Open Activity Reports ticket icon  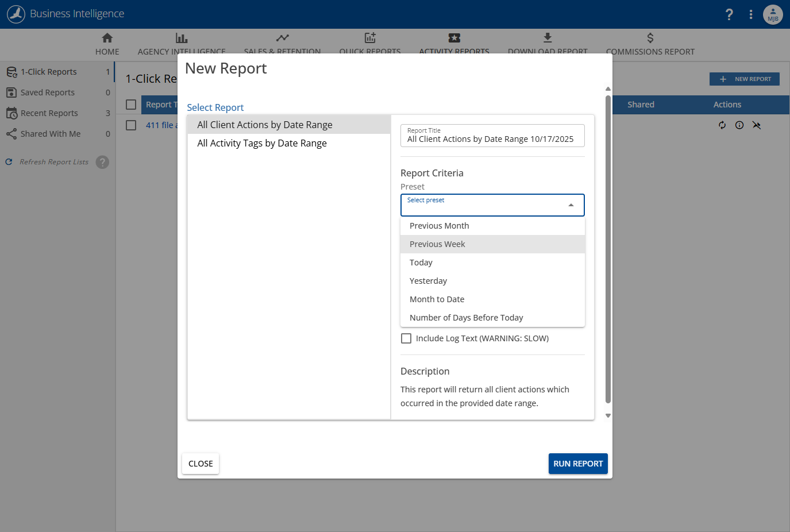click(x=454, y=38)
